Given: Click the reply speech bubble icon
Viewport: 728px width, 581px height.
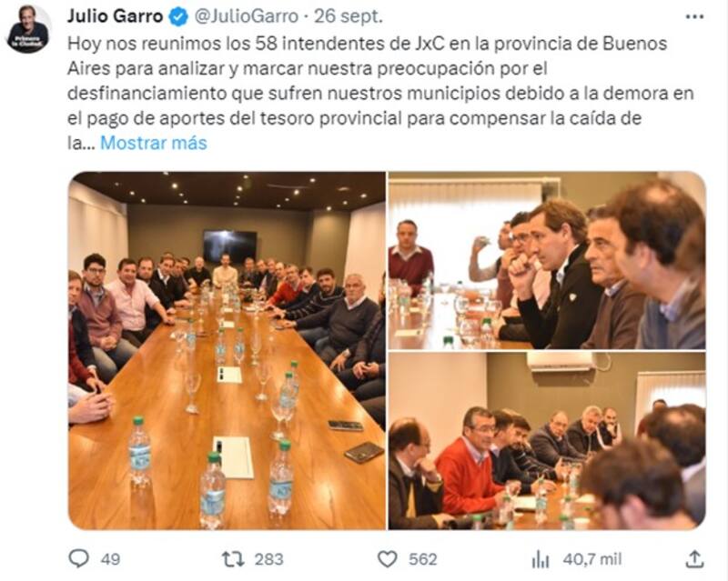Looking at the screenshot, I should click(x=78, y=559).
